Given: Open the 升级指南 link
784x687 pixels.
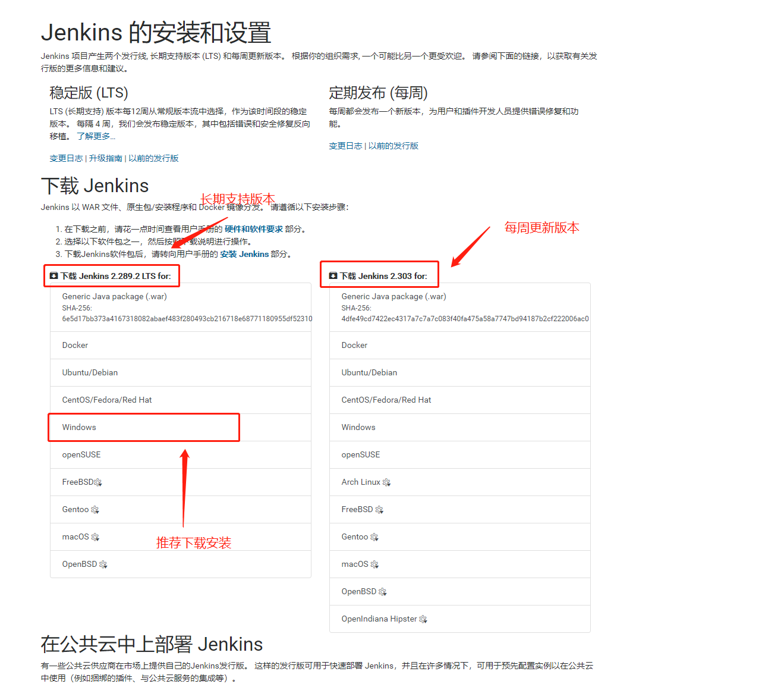Looking at the screenshot, I should (x=106, y=158).
